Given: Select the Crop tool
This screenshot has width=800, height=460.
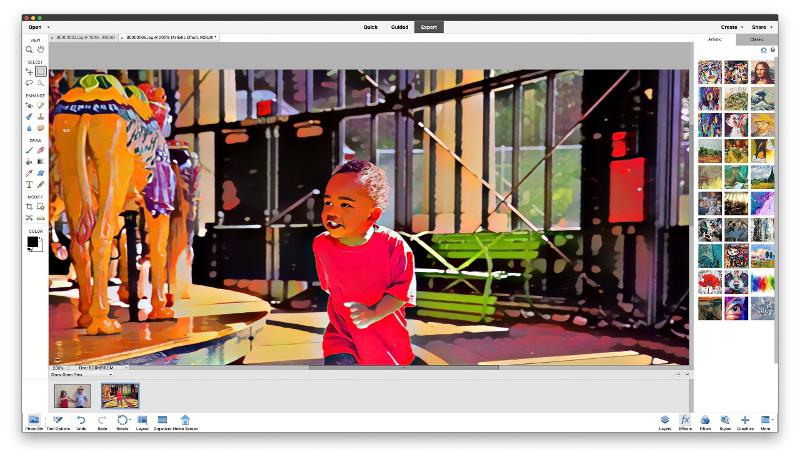Looking at the screenshot, I should pyautogui.click(x=29, y=207).
